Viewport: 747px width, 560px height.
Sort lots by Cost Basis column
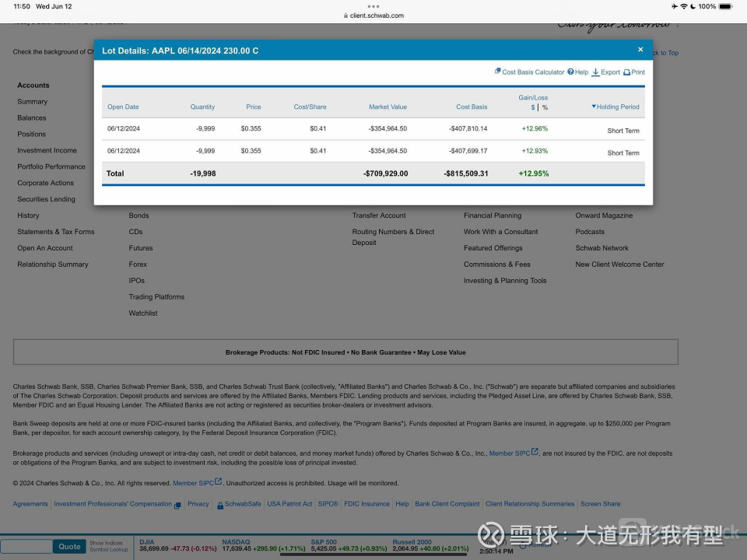pyautogui.click(x=472, y=107)
